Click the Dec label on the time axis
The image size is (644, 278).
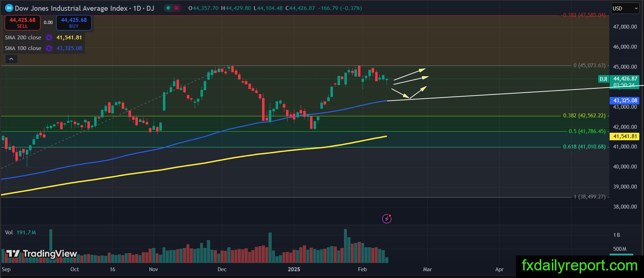(x=222, y=269)
